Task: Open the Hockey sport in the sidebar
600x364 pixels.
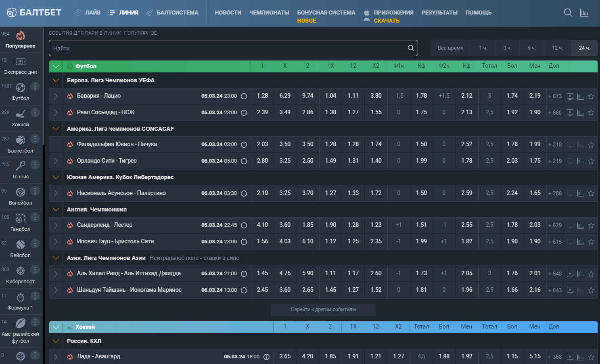Action: pos(20,118)
